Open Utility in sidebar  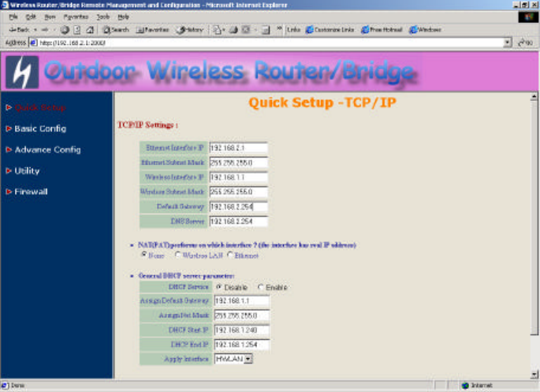(27, 170)
